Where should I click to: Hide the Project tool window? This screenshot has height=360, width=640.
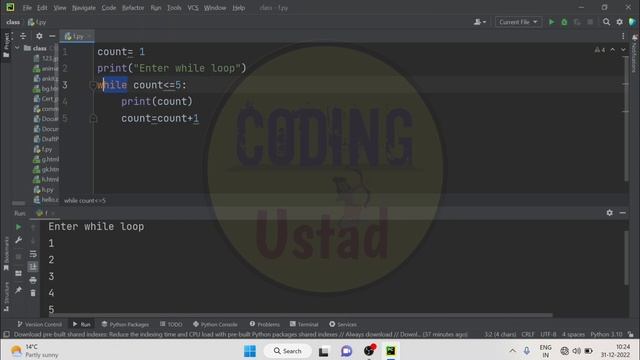(52, 36)
